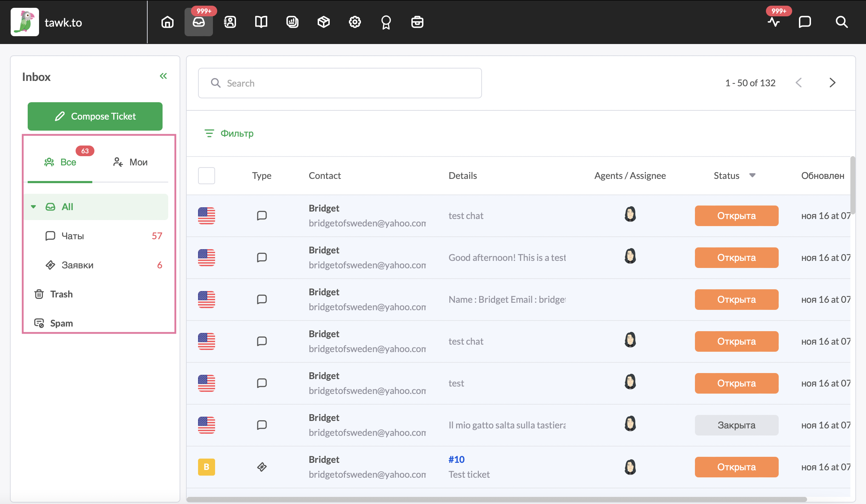The image size is (866, 504).
Task: Click the Agents / Assignee column header
Action: pos(630,176)
